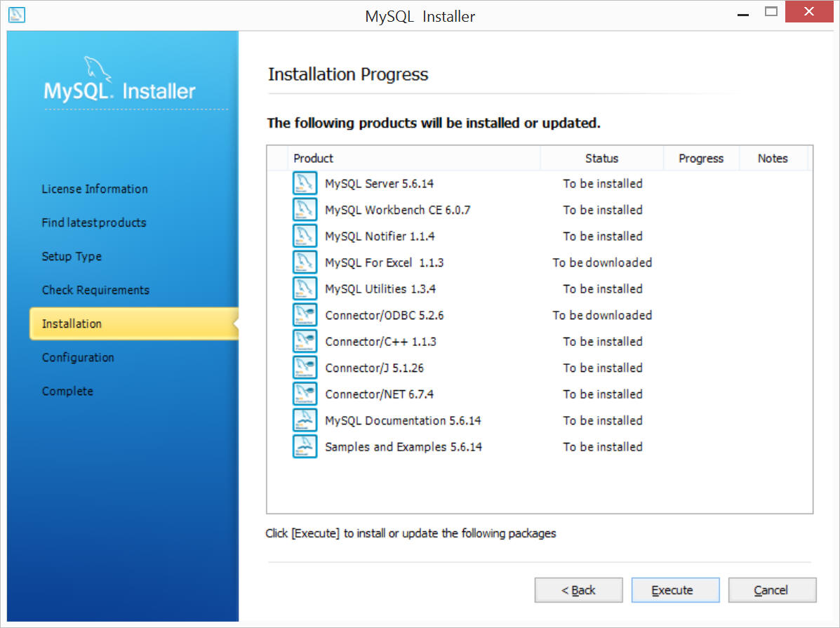
Task: Click the Samples and Examples 5.6.14 icon
Action: [x=305, y=446]
